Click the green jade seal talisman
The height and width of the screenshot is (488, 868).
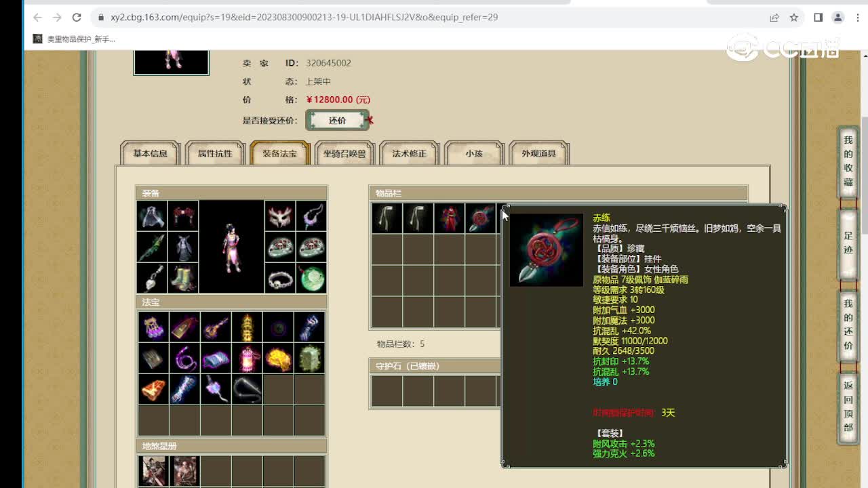(309, 358)
